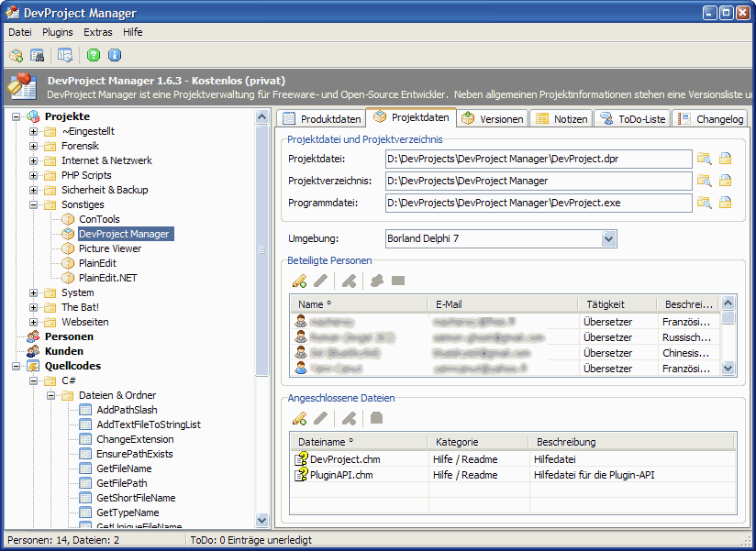The height and width of the screenshot is (551, 756).
Task: Click the settings list toolbar icon
Action: [65, 55]
